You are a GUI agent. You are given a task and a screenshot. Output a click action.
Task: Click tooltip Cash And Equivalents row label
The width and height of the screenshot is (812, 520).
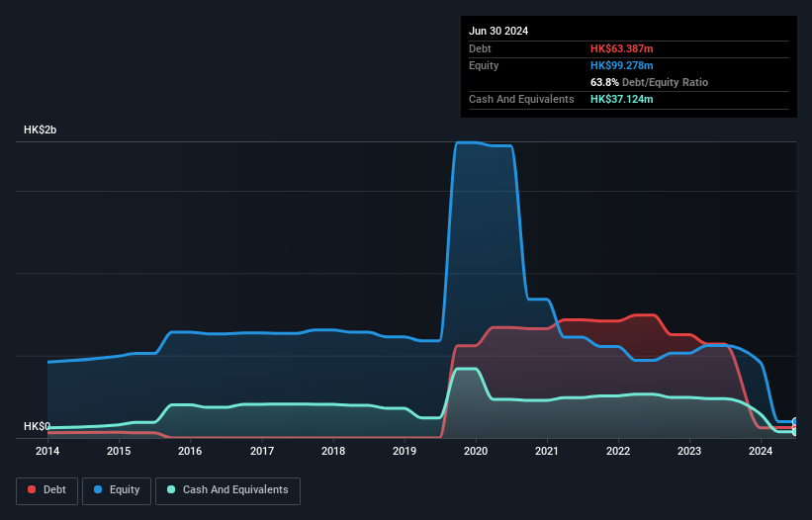point(521,99)
